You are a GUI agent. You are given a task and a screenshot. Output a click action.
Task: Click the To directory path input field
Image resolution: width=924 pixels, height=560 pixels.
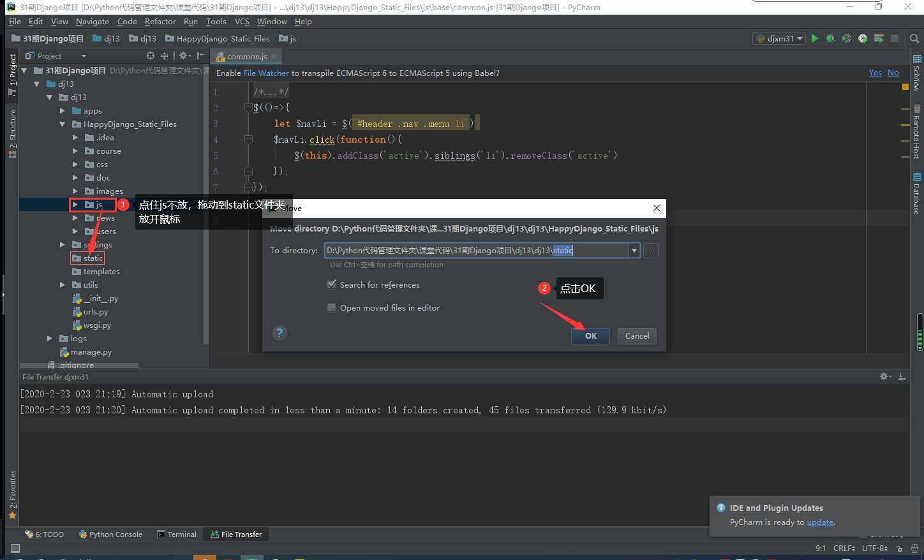477,251
